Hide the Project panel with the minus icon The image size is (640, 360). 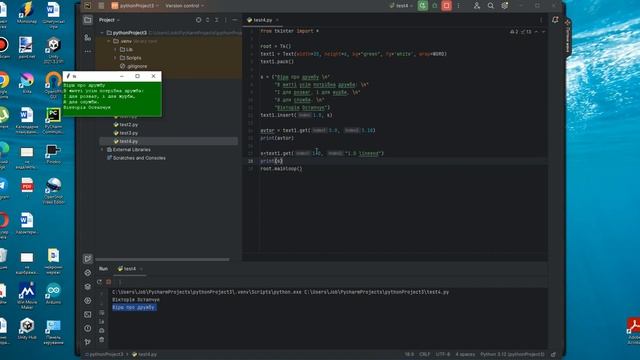tap(235, 20)
